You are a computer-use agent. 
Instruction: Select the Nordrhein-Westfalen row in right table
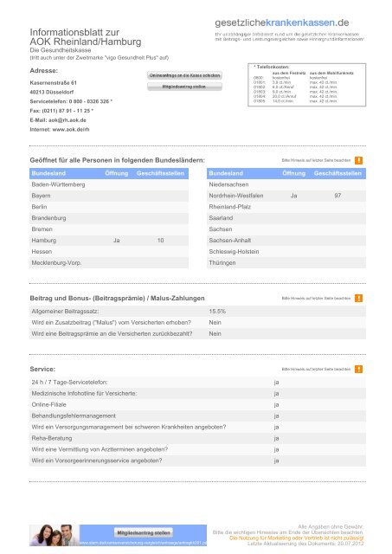point(286,196)
